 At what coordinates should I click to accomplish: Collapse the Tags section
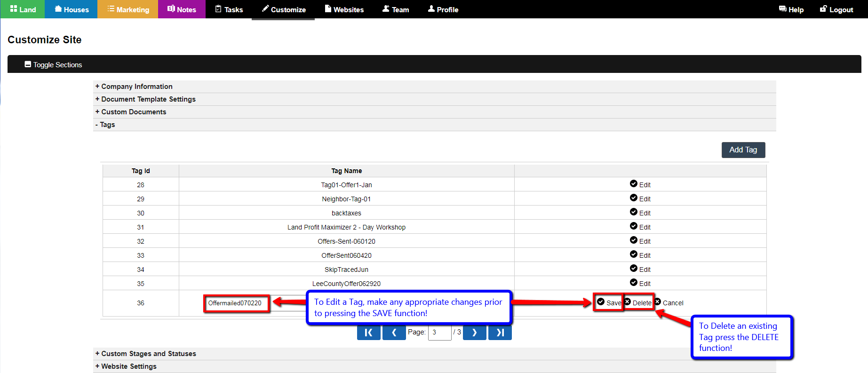pyautogui.click(x=434, y=125)
